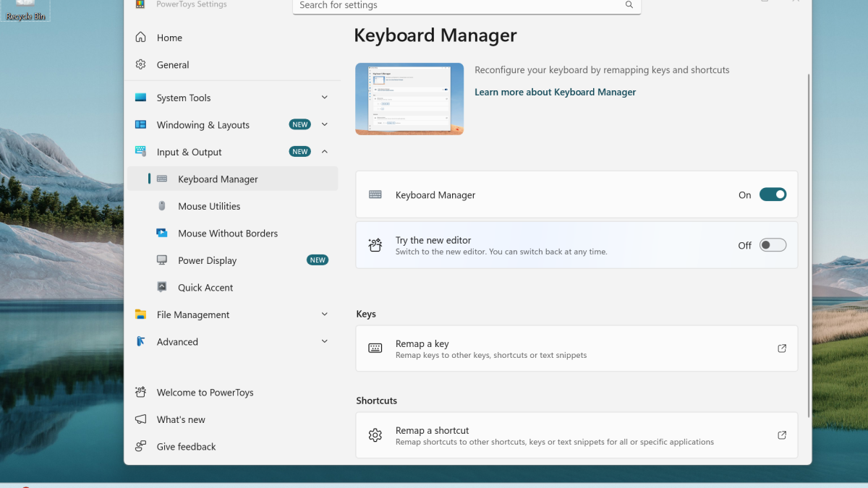Click the NEW badge beside Windowing & Layouts
868x488 pixels.
[300, 124]
